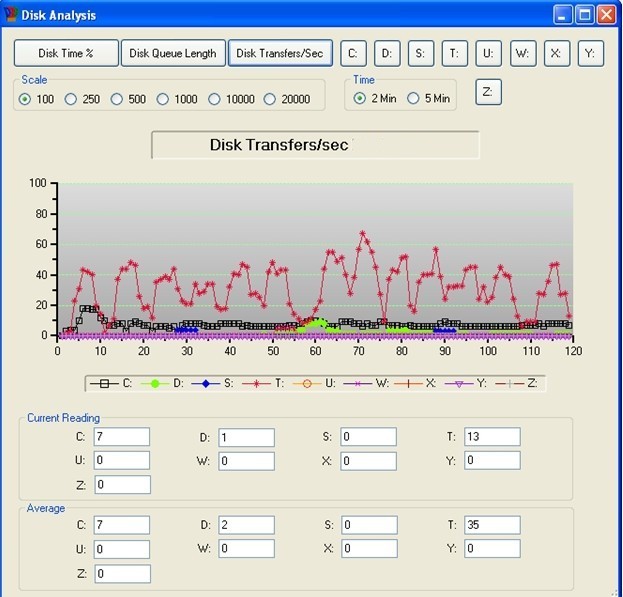Click Average C: field
The width and height of the screenshot is (623, 597).
(122, 525)
